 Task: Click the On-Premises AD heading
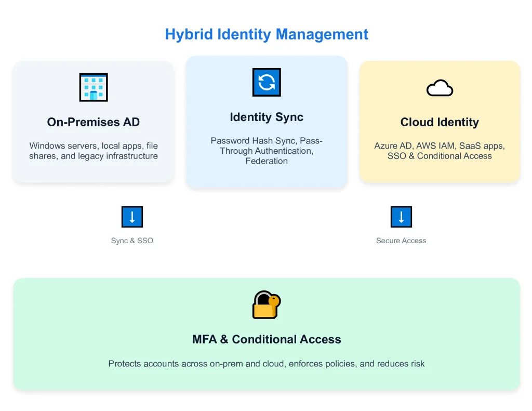(x=94, y=122)
